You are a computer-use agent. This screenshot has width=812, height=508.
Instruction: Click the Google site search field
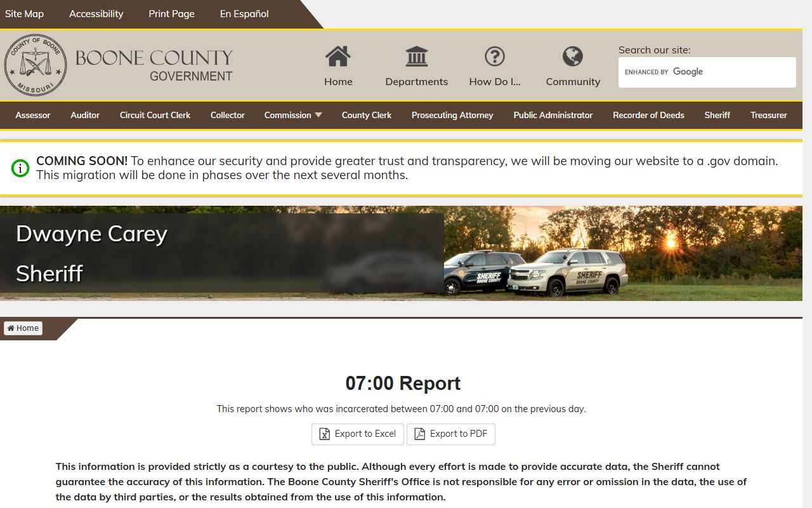coord(707,72)
